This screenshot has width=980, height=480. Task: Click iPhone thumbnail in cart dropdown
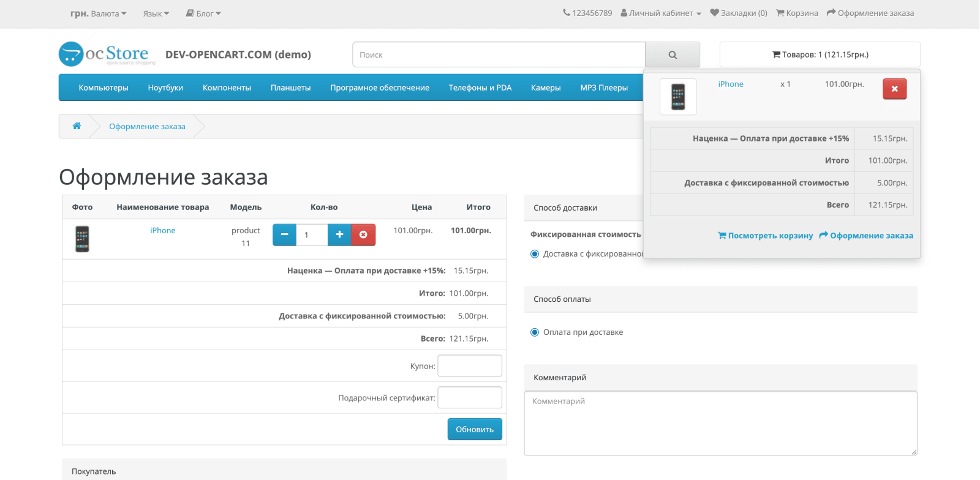click(678, 97)
